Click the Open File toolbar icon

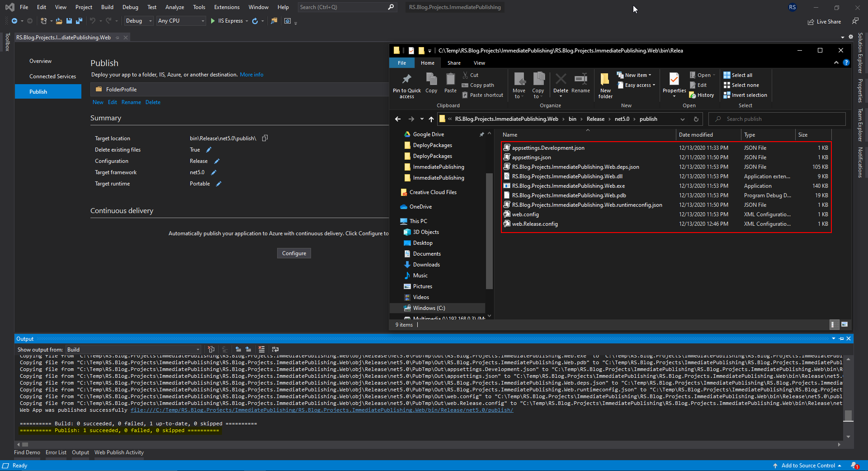coord(59,21)
